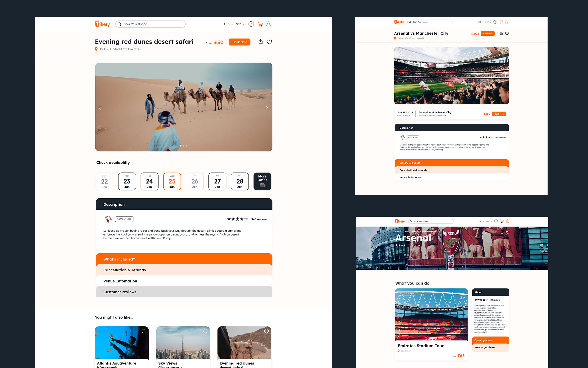Select Fri 27 Jan availability date

217,181
